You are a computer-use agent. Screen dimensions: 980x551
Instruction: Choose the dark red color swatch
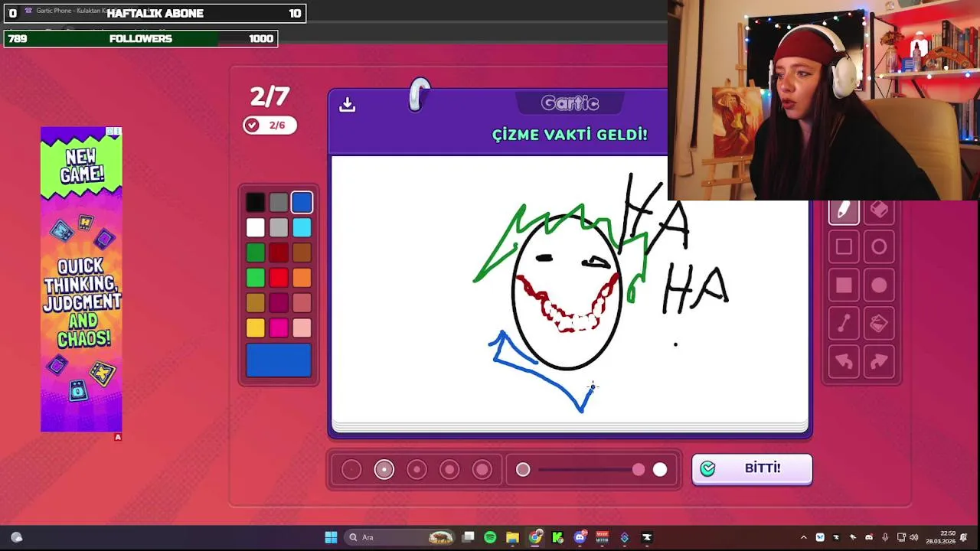coord(279,253)
